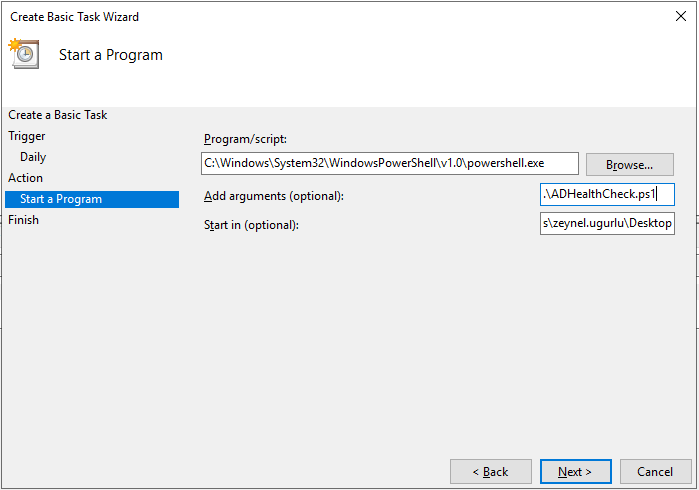Click the Program/script label
The image size is (699, 490).
click(245, 139)
